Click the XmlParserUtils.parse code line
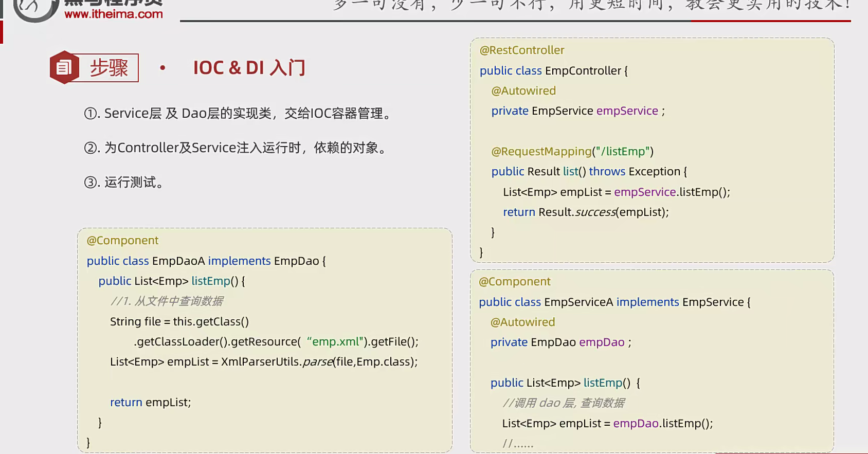Viewport: 868px width, 454px height. coord(264,362)
